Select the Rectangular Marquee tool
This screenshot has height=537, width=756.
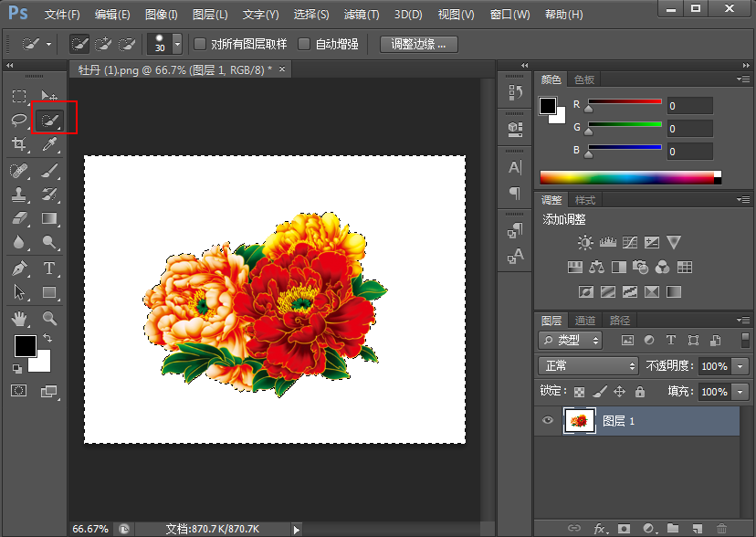pos(19,96)
